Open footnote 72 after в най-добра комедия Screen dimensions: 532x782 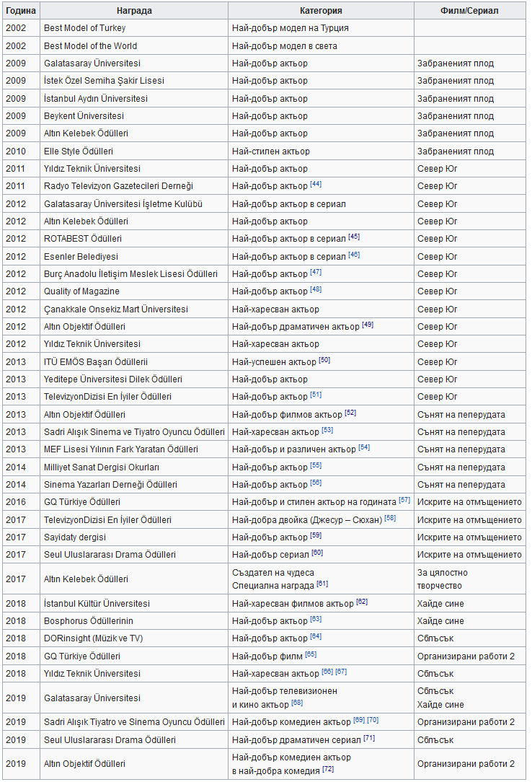point(328,769)
